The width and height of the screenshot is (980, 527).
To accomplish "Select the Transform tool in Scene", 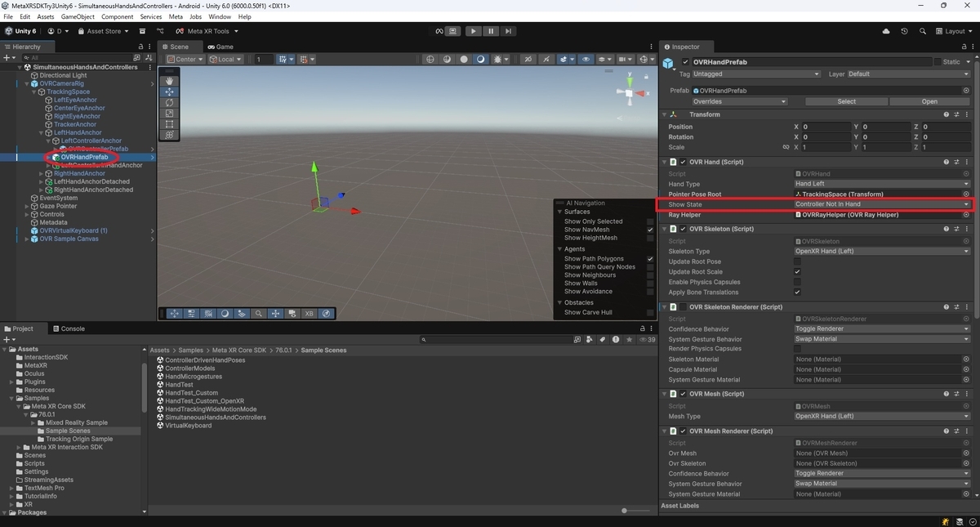I will click(169, 134).
